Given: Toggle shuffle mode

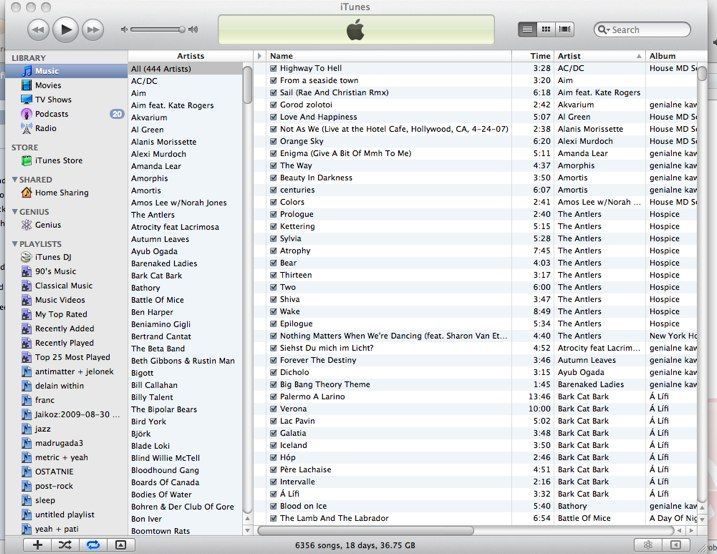Looking at the screenshot, I should point(65,544).
